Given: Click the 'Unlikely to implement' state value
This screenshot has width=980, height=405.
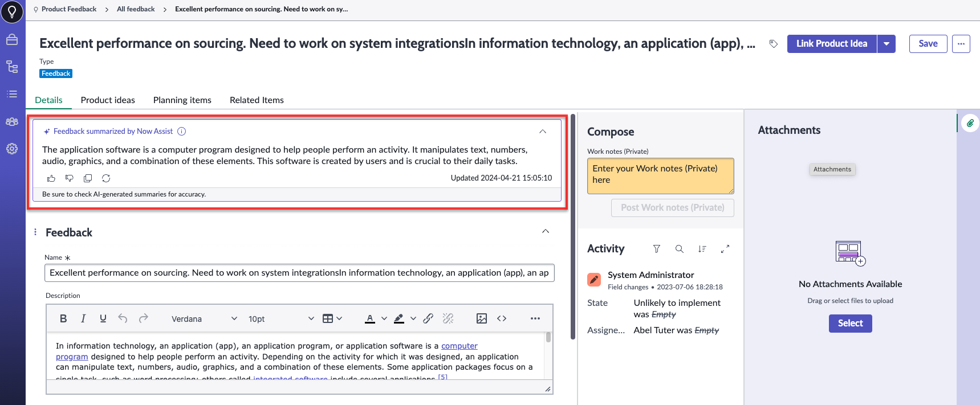Looking at the screenshot, I should (677, 303).
